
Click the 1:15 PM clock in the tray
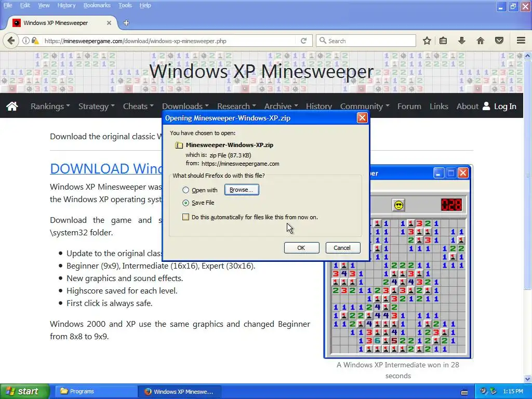tap(513, 391)
